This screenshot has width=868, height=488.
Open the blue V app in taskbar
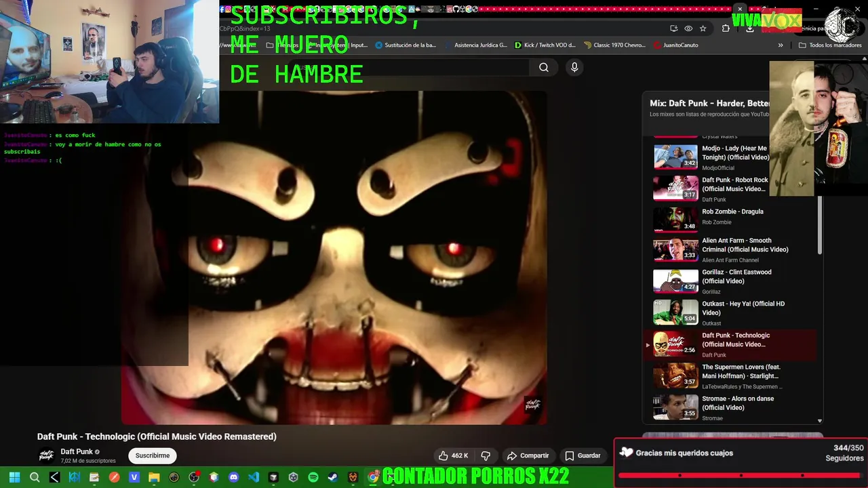click(134, 477)
